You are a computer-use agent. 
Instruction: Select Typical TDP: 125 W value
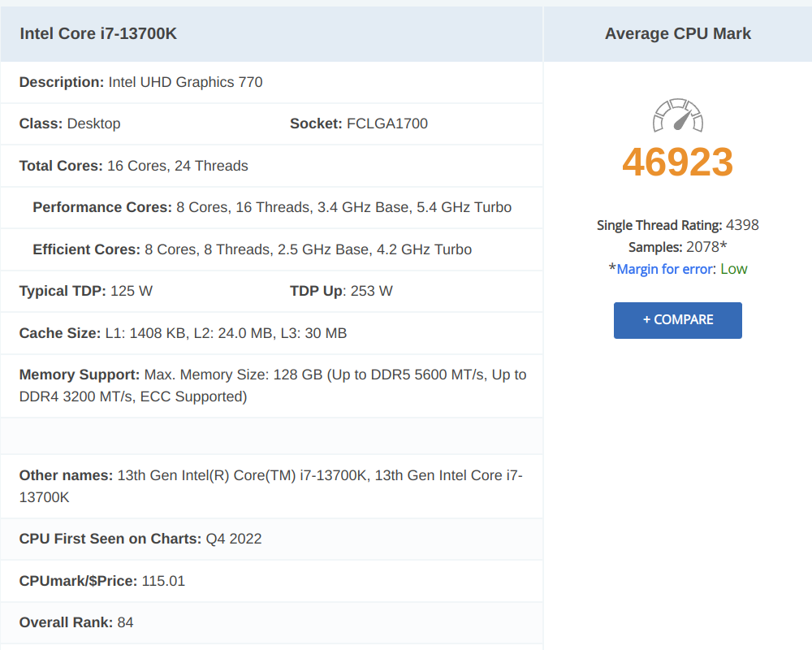[x=86, y=292]
